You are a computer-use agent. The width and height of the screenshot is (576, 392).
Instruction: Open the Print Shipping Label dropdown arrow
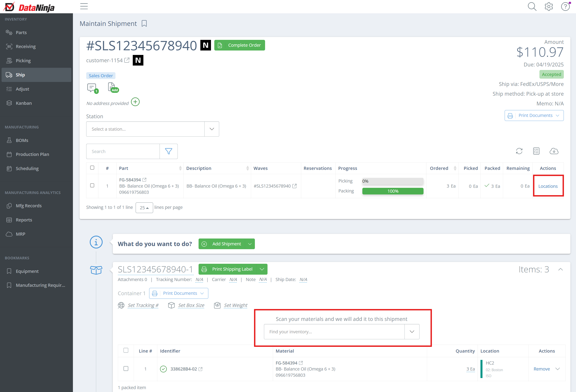click(x=262, y=269)
